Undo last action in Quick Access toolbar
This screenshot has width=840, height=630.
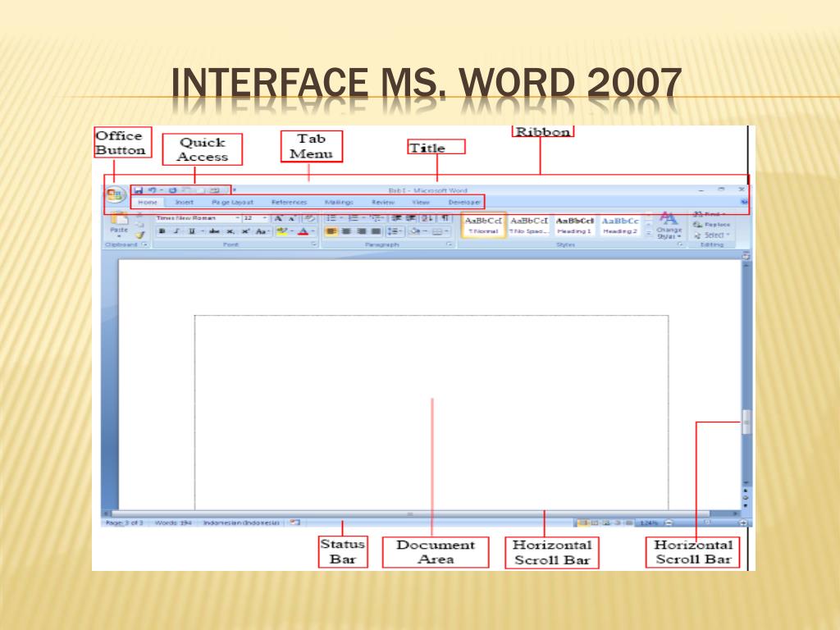coord(152,190)
